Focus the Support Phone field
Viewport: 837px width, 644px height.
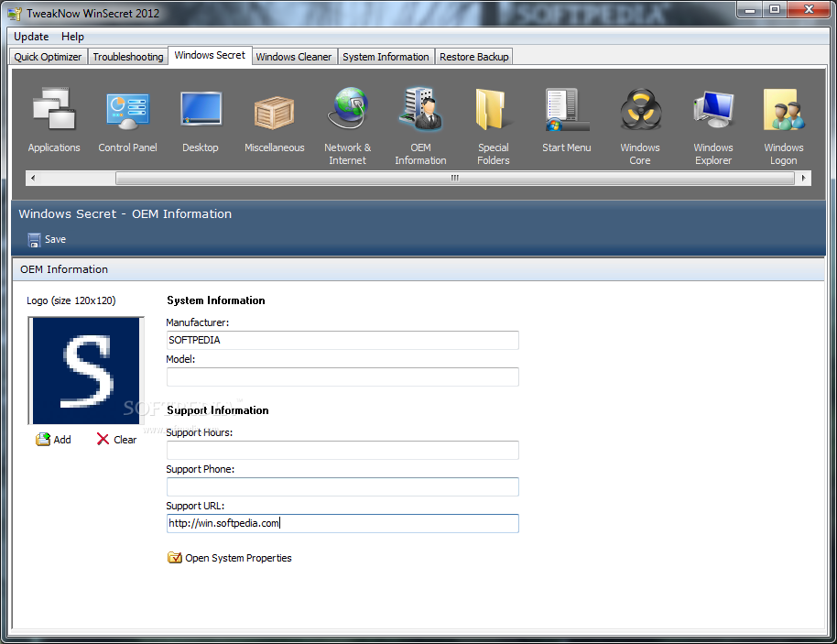click(x=342, y=487)
